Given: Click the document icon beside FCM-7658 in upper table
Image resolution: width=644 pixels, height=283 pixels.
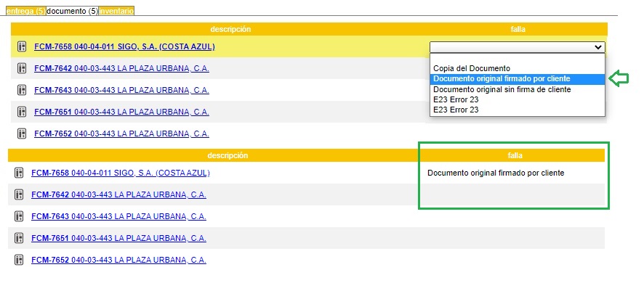Looking at the screenshot, I should tap(23, 46).
